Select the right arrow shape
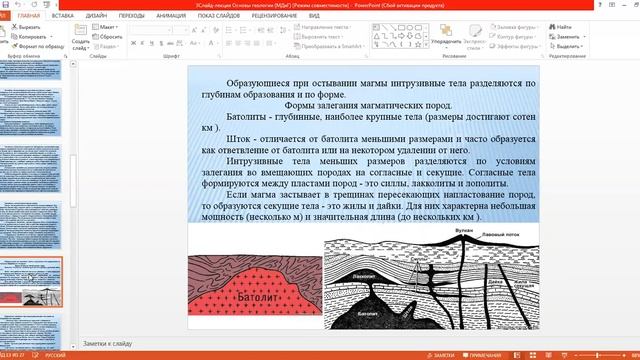Viewport: 640px width, 360px height. 402,36
